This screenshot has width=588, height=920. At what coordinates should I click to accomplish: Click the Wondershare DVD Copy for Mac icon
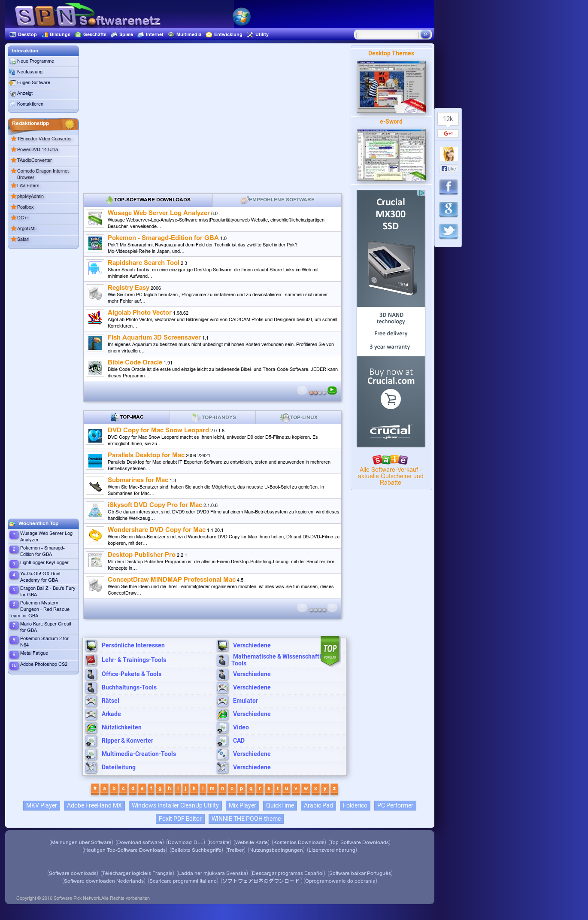[x=95, y=536]
